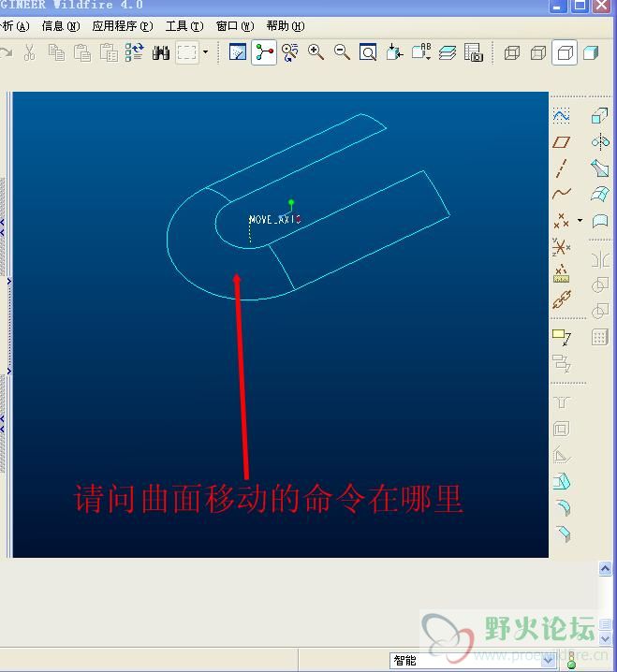Click the Copy icon in toolbar

(x=56, y=52)
